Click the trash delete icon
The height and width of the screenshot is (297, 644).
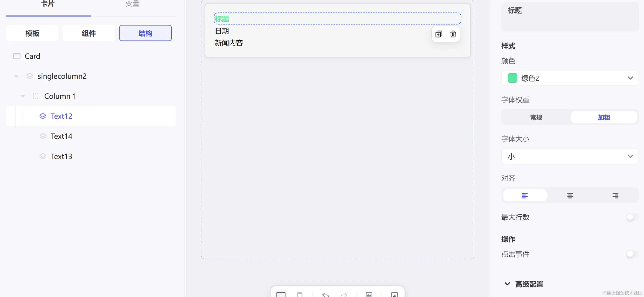click(453, 34)
